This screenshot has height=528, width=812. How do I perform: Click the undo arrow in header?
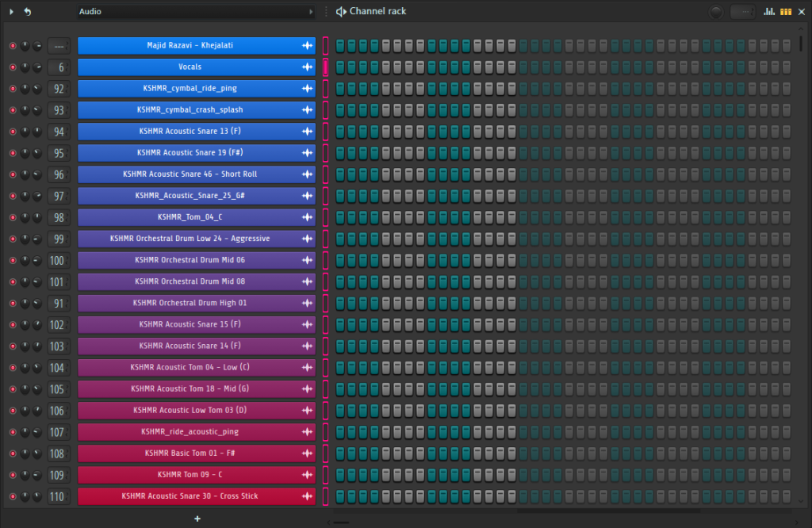pos(28,12)
